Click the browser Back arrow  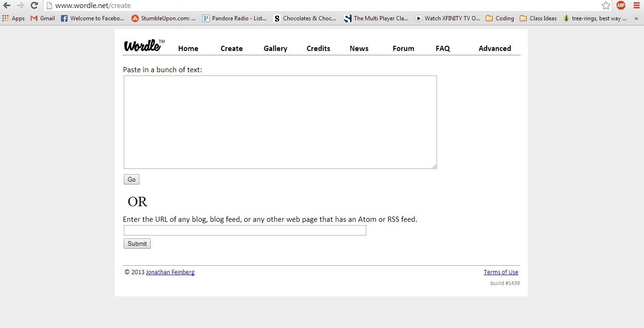coord(7,5)
